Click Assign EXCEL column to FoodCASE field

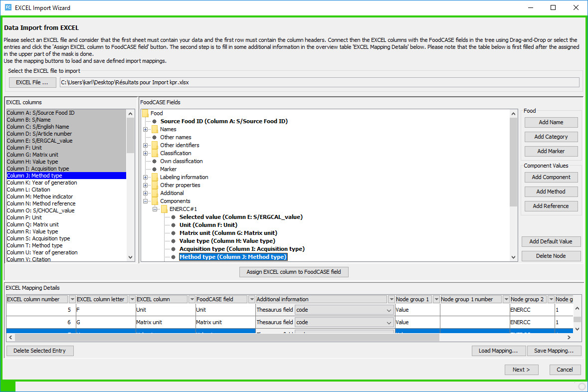(x=294, y=272)
